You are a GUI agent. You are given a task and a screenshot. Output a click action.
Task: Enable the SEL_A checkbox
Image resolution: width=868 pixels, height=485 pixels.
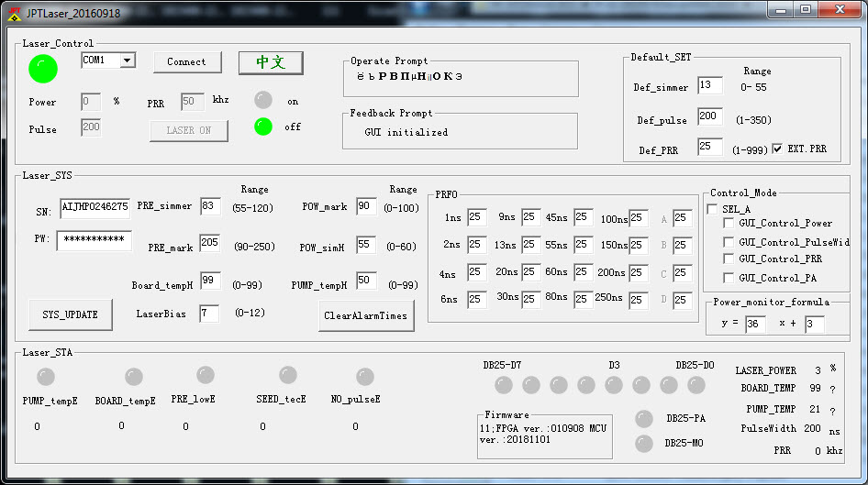point(712,209)
